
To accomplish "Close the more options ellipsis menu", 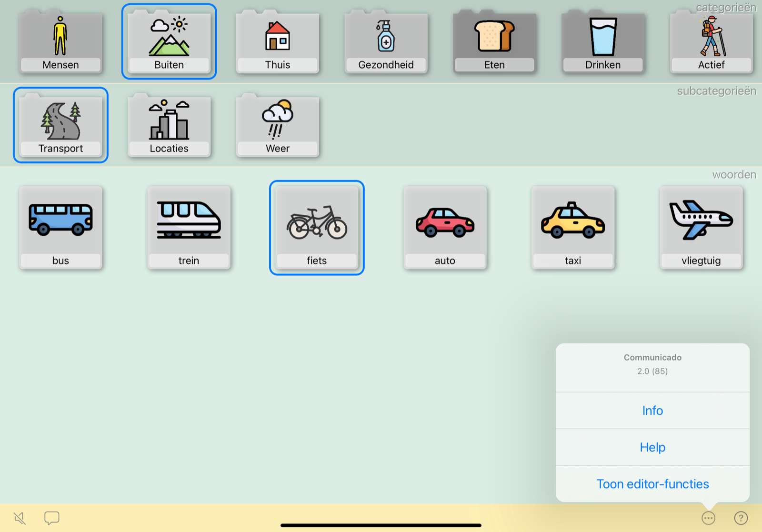I will coord(708,518).
